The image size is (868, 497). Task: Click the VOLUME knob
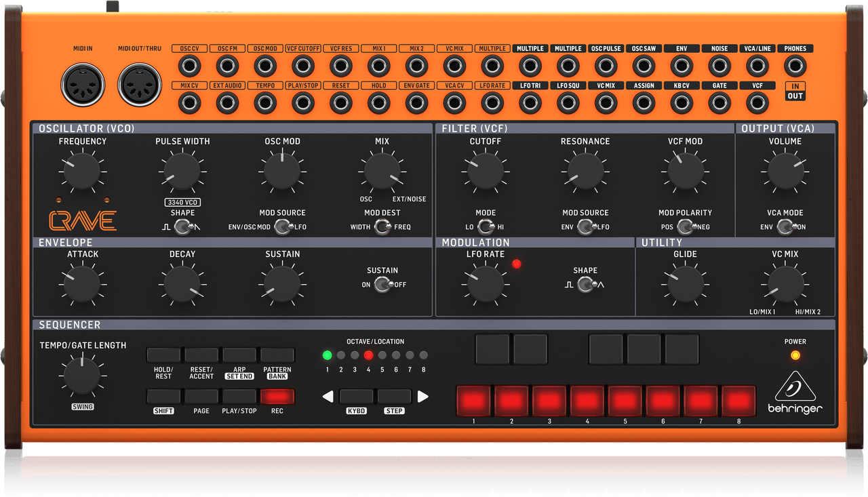click(785, 171)
